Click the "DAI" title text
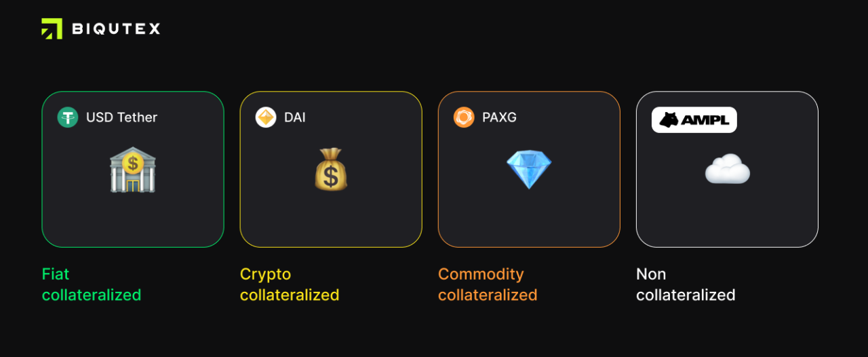The width and height of the screenshot is (868, 357). 295,117
